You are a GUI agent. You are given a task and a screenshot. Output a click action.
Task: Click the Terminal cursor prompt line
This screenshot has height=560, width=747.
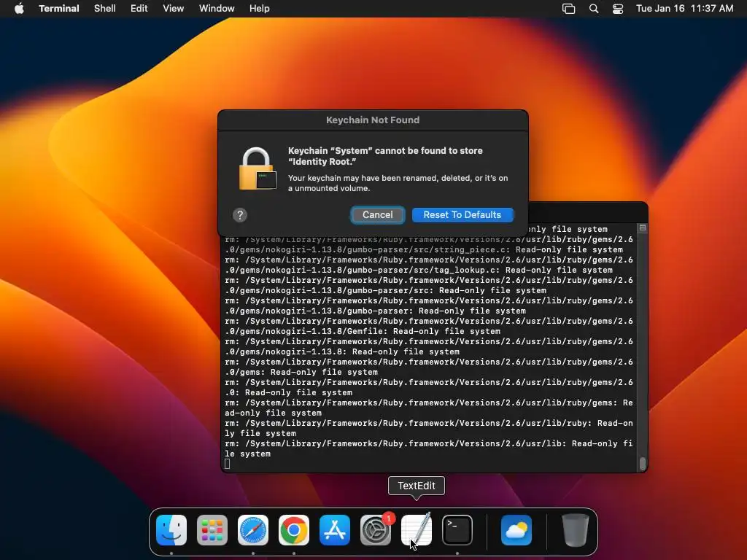[x=228, y=464]
